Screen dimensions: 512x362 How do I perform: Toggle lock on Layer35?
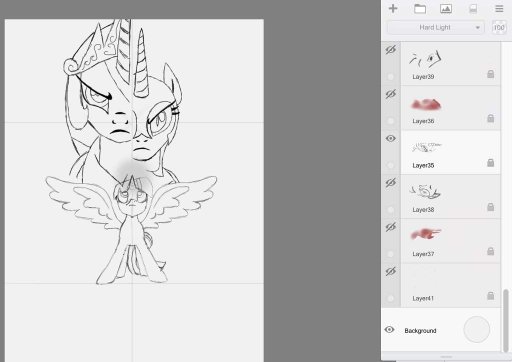point(490,163)
